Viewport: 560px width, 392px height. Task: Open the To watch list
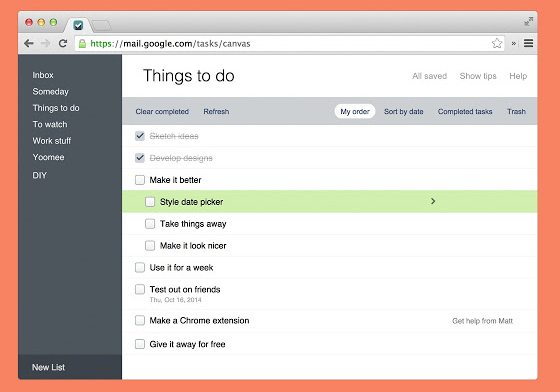[50, 124]
